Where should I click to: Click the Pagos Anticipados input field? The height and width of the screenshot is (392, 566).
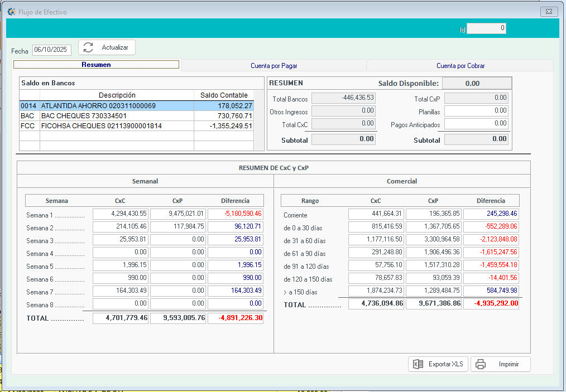476,123
